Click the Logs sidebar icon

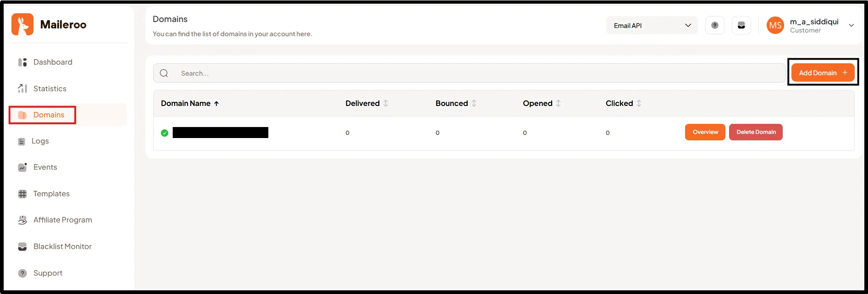point(22,142)
